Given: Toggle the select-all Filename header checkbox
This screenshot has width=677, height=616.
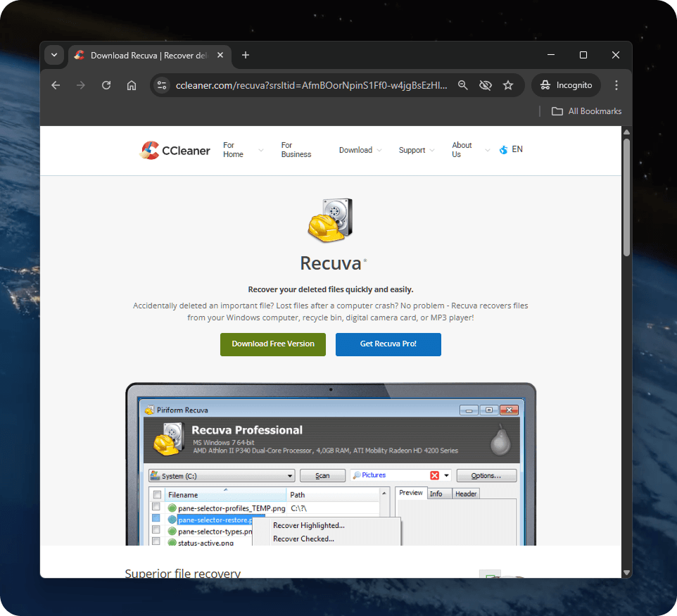Looking at the screenshot, I should pyautogui.click(x=157, y=495).
